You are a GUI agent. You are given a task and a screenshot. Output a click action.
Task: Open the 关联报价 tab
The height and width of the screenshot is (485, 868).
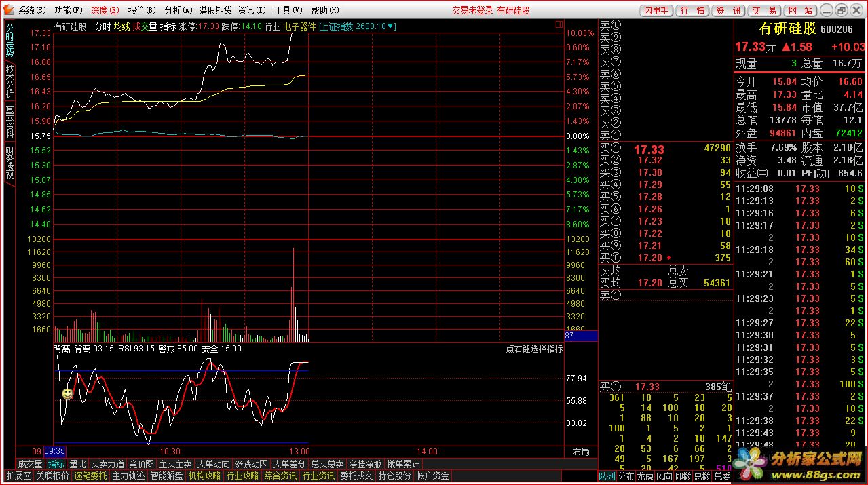tap(52, 476)
